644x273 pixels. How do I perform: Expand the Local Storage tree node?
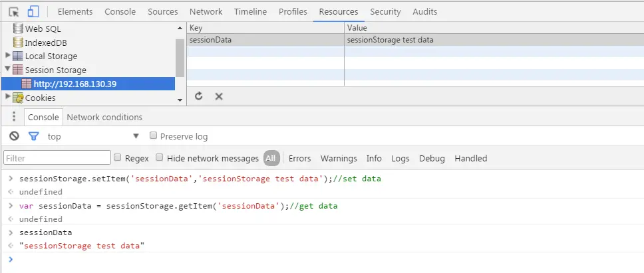click(7, 55)
